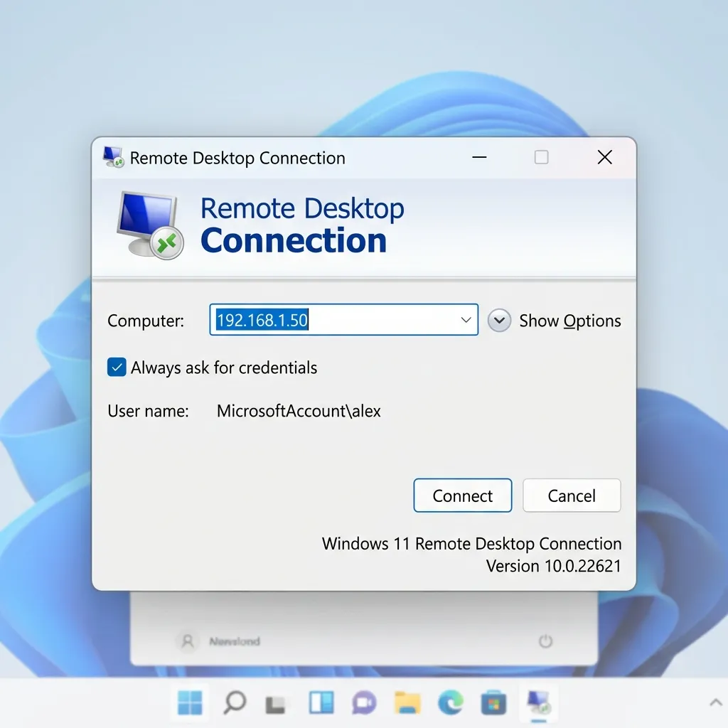This screenshot has height=728, width=728.
Task: Click the Maximize button of the dialog
Action: pos(541,157)
